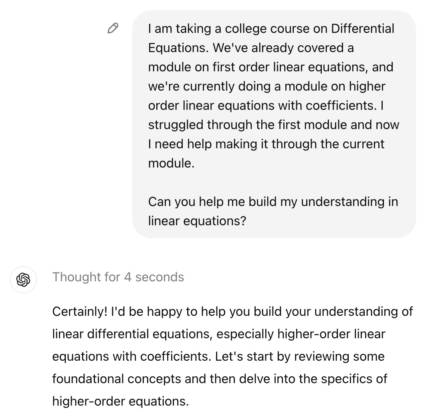The height and width of the screenshot is (420, 424).
Task: Click the ChatGPT logo avatar
Action: (x=23, y=279)
